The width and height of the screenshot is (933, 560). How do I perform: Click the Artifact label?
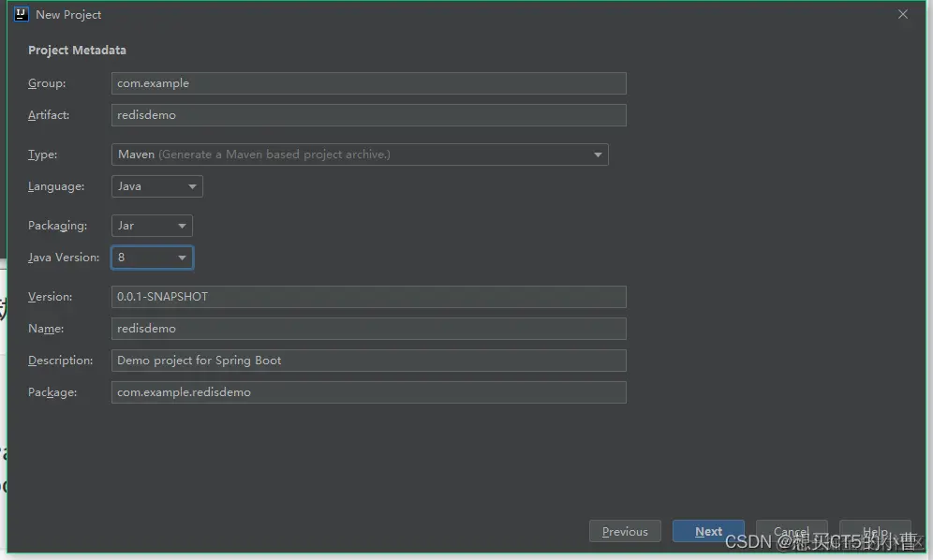pos(49,115)
